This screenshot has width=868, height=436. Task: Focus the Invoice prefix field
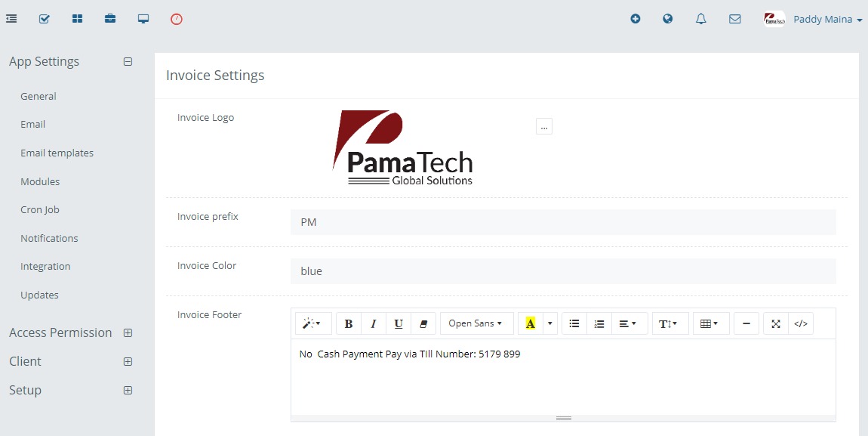(563, 222)
